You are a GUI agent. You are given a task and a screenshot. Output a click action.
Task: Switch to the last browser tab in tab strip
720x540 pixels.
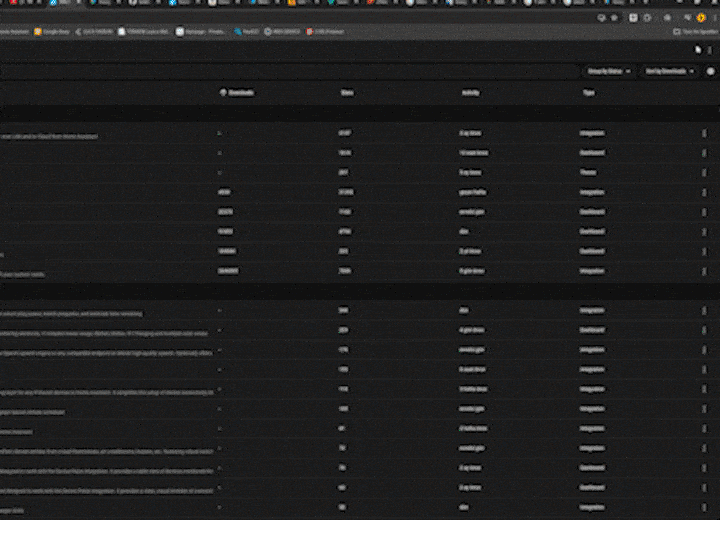click(705, 3)
